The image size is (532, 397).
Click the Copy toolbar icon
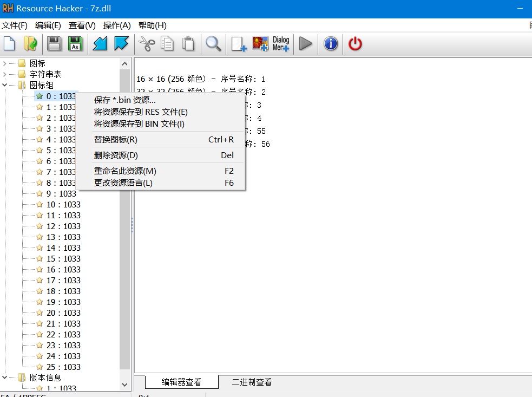[168, 44]
